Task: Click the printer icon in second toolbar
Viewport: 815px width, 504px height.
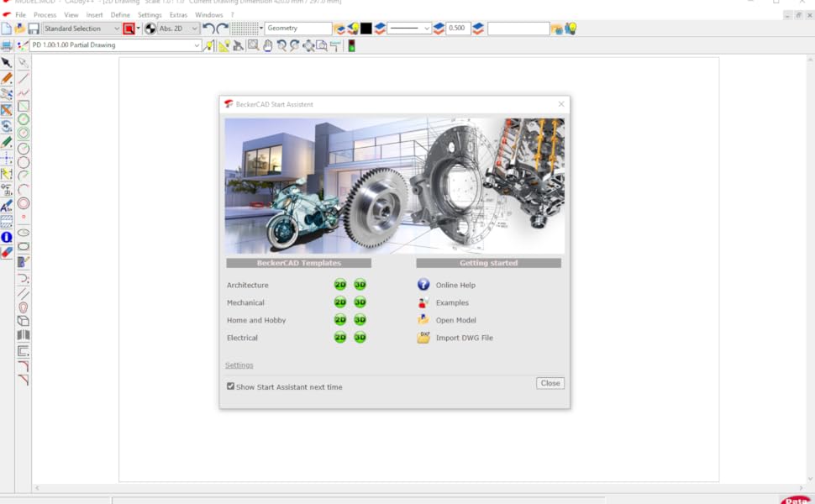Action: [x=7, y=45]
